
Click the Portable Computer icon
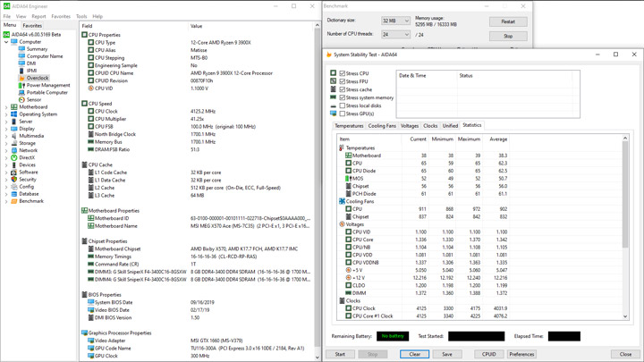click(x=21, y=92)
